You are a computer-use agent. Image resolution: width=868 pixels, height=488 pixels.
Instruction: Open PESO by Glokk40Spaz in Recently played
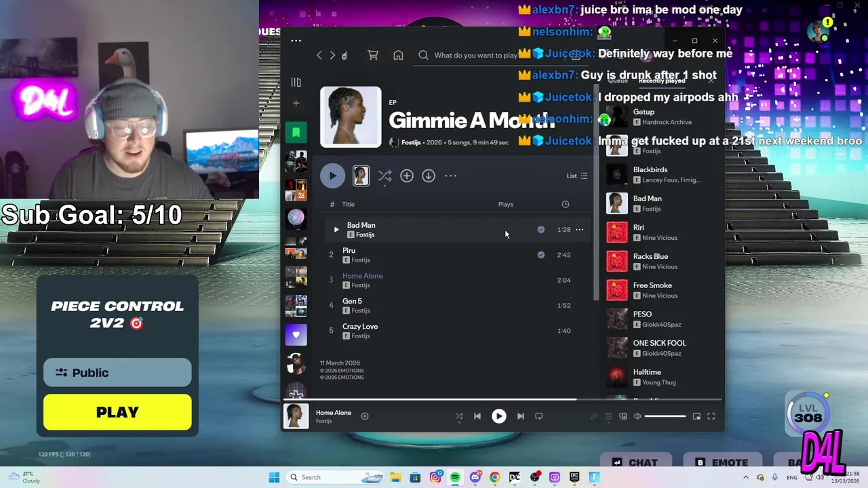(x=661, y=319)
